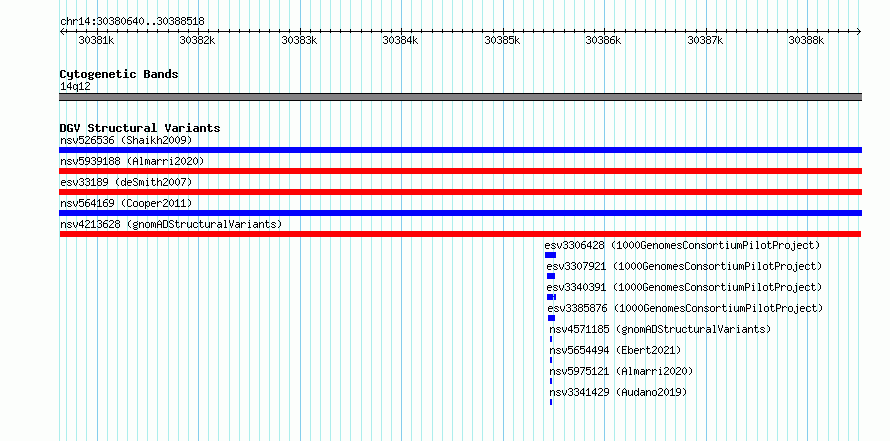
Task: Click the tiny blue mark under nsv5654494
Action: (551, 360)
